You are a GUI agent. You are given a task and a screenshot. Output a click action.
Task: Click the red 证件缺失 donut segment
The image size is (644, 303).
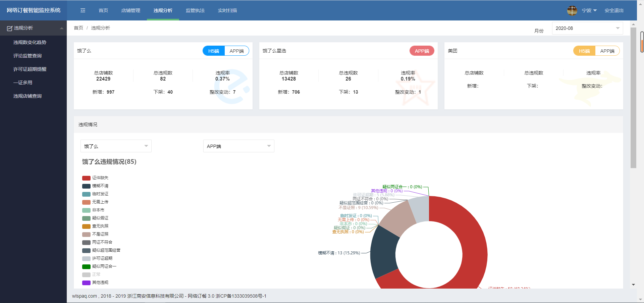(x=474, y=248)
